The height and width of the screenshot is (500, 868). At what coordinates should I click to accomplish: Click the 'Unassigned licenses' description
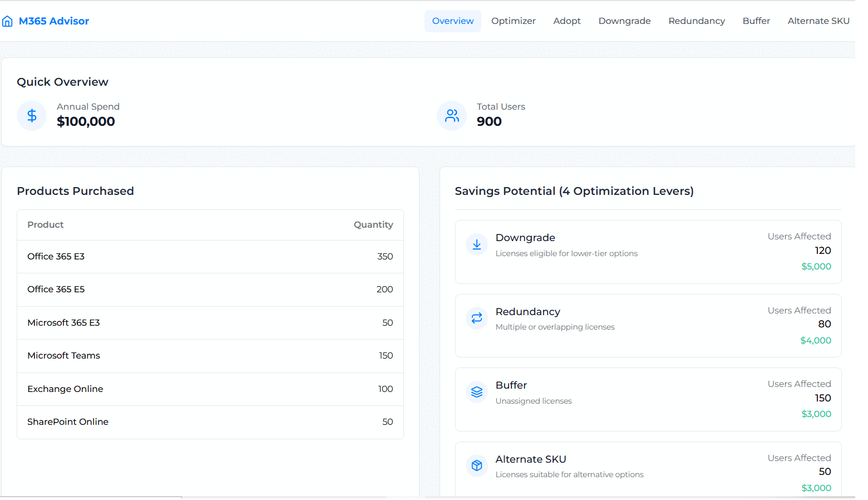pyautogui.click(x=534, y=401)
